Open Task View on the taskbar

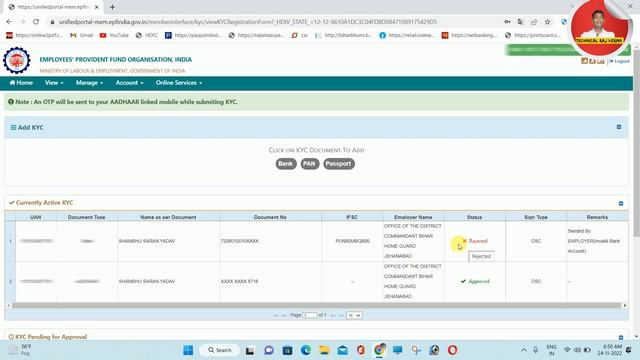250,350
